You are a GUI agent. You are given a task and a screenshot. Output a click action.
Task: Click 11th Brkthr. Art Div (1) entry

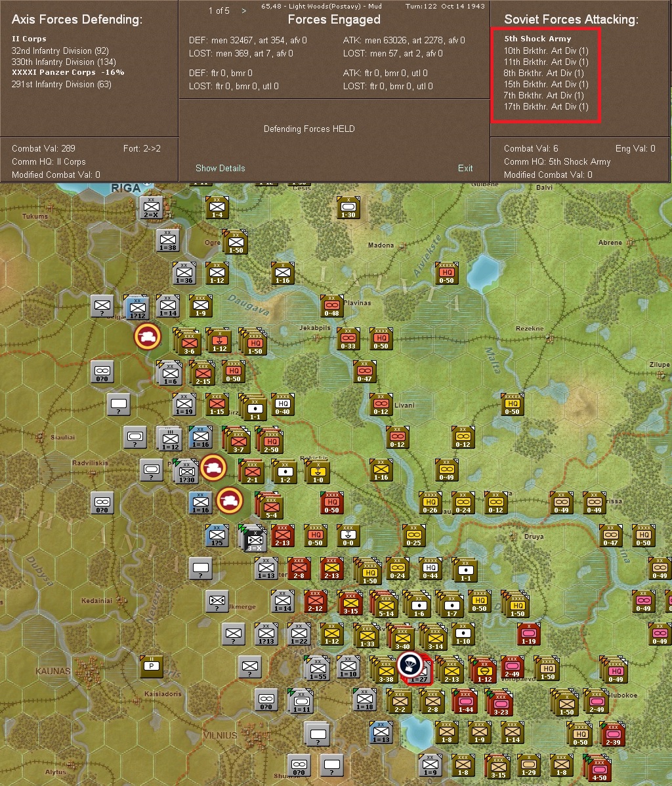(546, 62)
